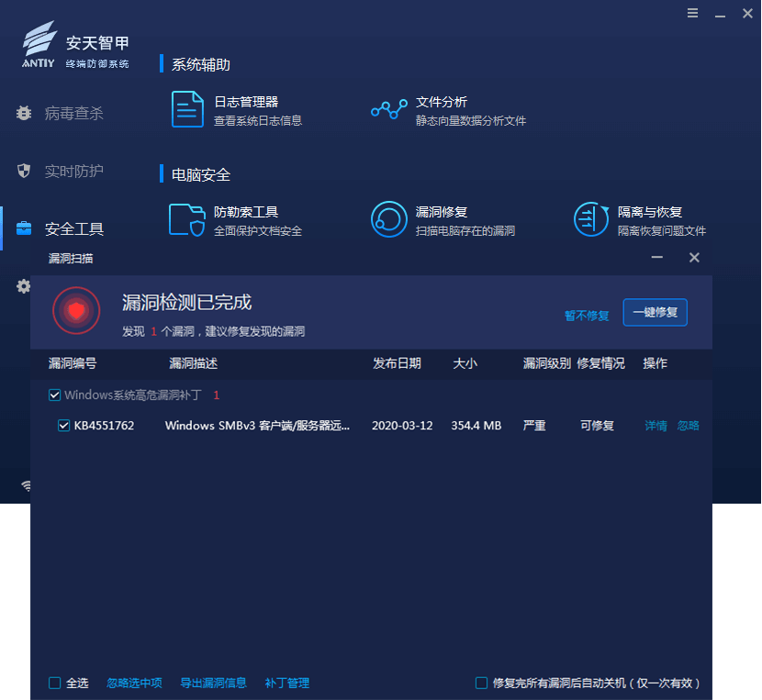Image resolution: width=762 pixels, height=700 pixels.
Task: Click the 日志管理器 title text
Action: (x=246, y=102)
